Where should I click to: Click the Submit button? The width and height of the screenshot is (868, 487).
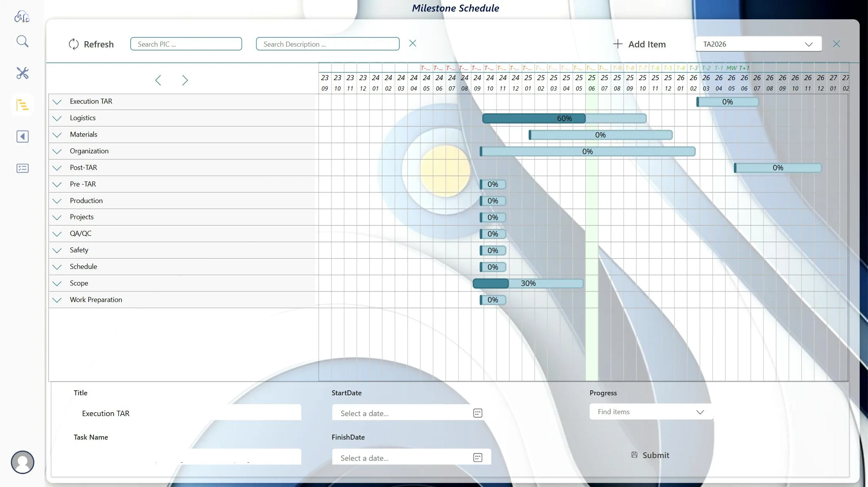pyautogui.click(x=650, y=455)
